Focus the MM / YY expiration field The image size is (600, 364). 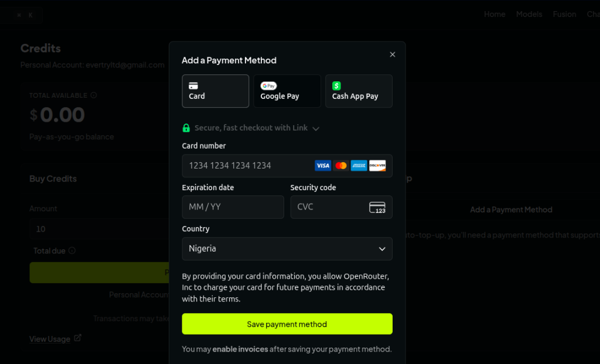click(233, 207)
